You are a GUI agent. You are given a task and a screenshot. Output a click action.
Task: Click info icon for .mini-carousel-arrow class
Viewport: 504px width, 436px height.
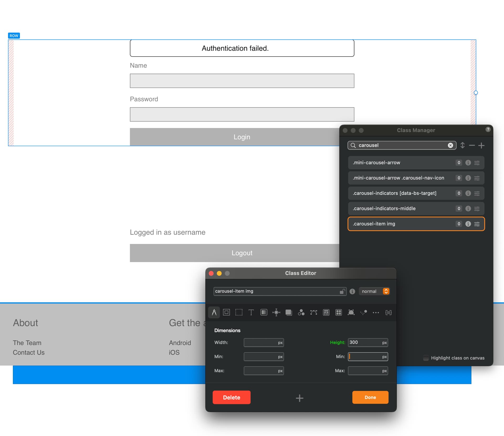point(468,163)
